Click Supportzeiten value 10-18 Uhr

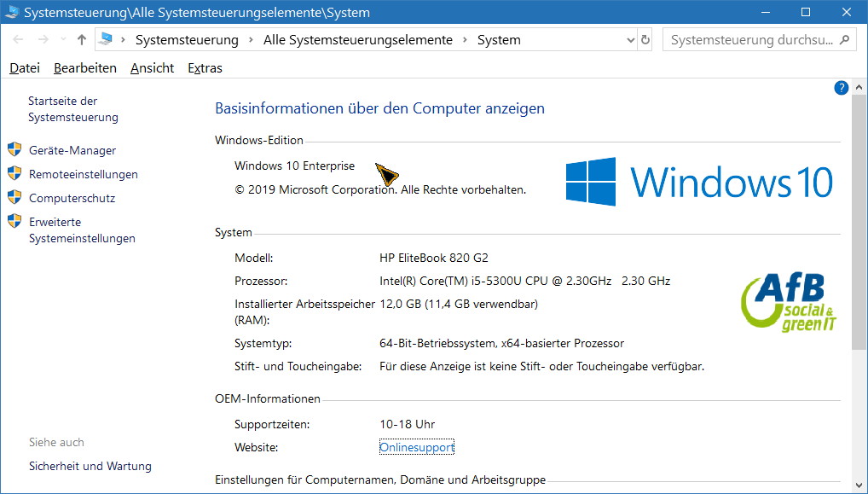pyautogui.click(x=408, y=425)
